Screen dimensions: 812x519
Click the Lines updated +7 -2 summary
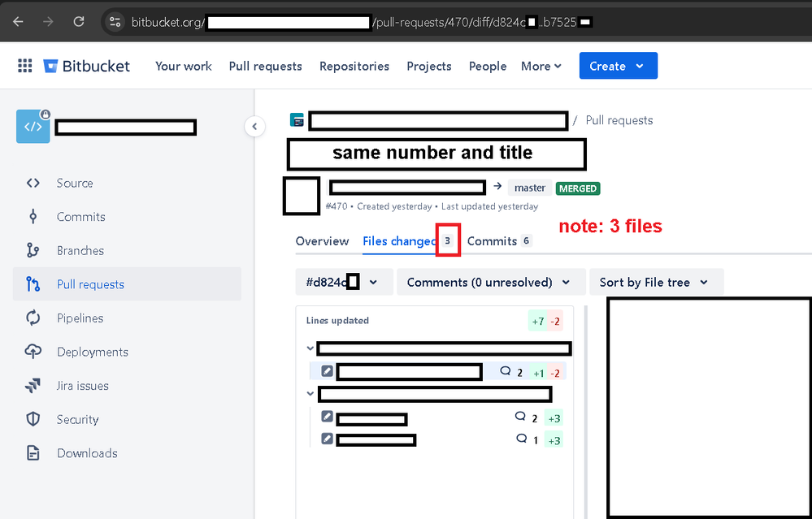(434, 321)
